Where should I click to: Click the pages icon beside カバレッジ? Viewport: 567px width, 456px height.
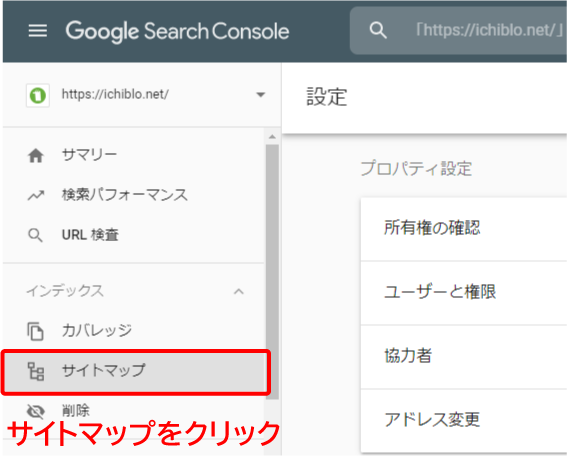[x=35, y=331]
